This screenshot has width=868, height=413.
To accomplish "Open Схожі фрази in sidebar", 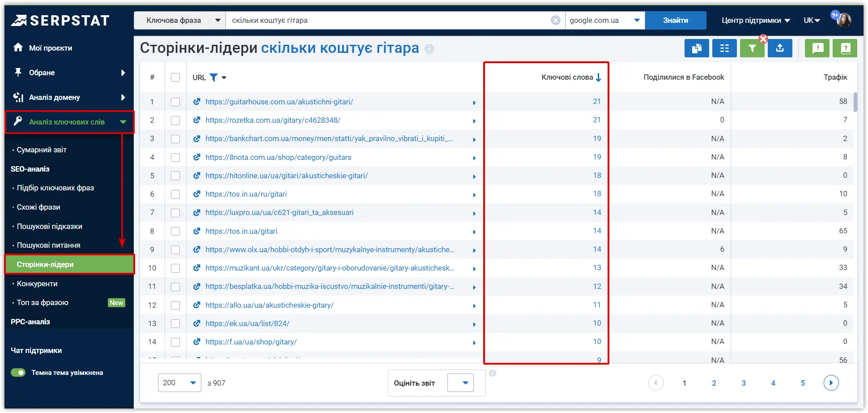I will coord(38,207).
